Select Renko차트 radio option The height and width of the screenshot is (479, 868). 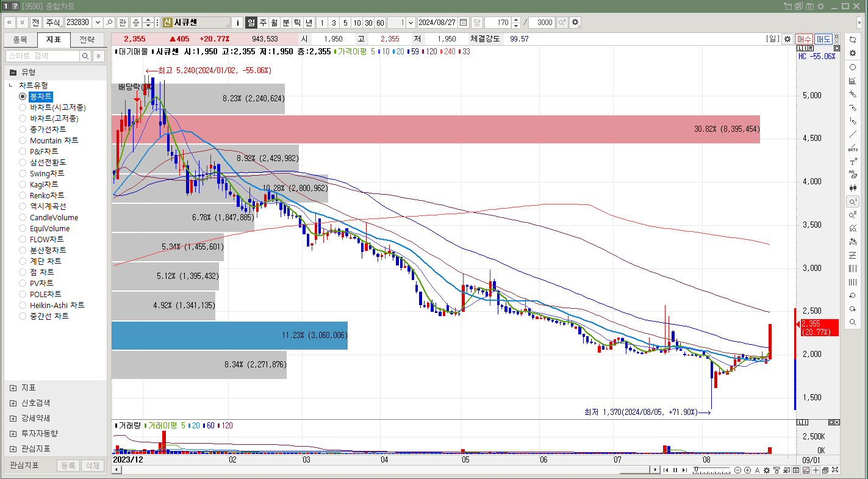point(23,195)
